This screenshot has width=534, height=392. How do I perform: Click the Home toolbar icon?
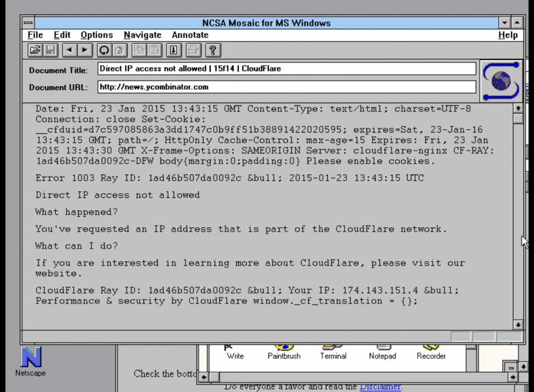(119, 50)
